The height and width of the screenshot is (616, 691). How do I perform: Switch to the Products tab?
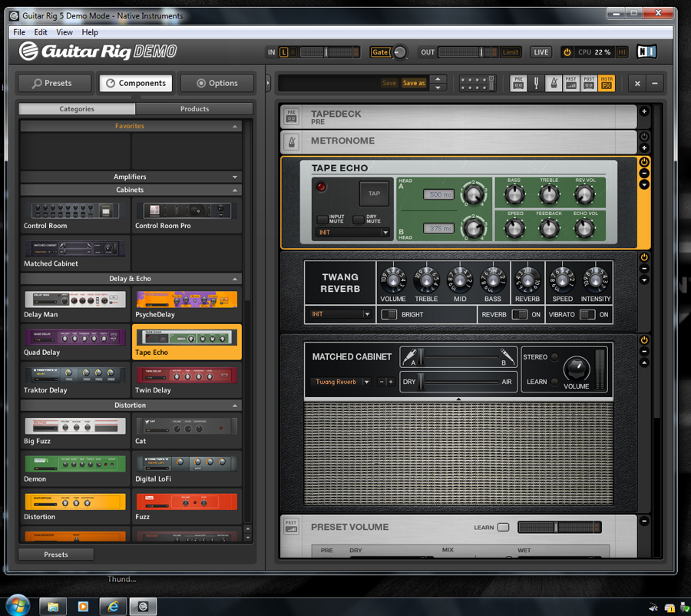click(x=194, y=109)
